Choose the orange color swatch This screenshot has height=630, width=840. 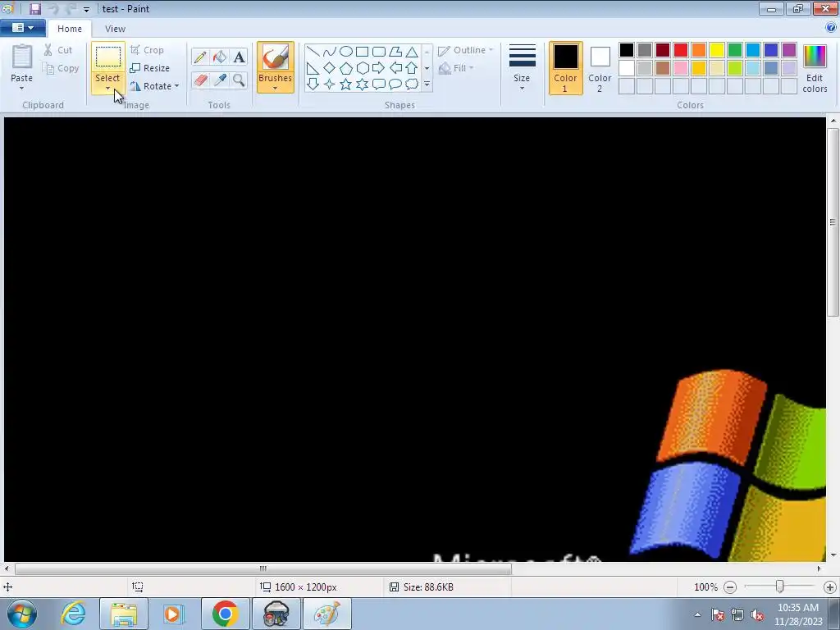(x=699, y=50)
